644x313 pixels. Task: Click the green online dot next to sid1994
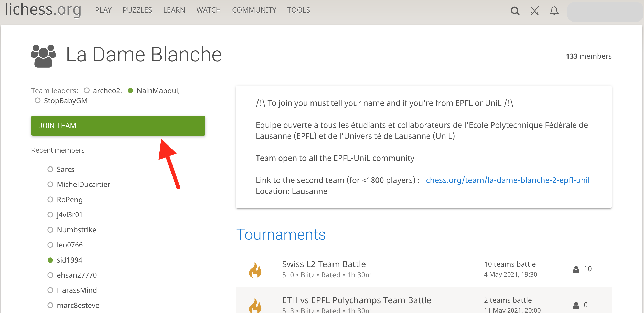[50, 260]
